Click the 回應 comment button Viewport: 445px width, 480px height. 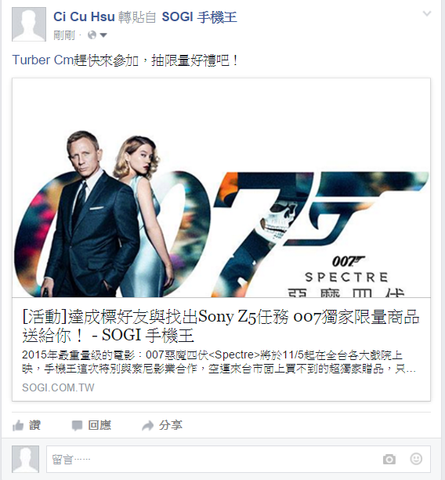(x=99, y=425)
